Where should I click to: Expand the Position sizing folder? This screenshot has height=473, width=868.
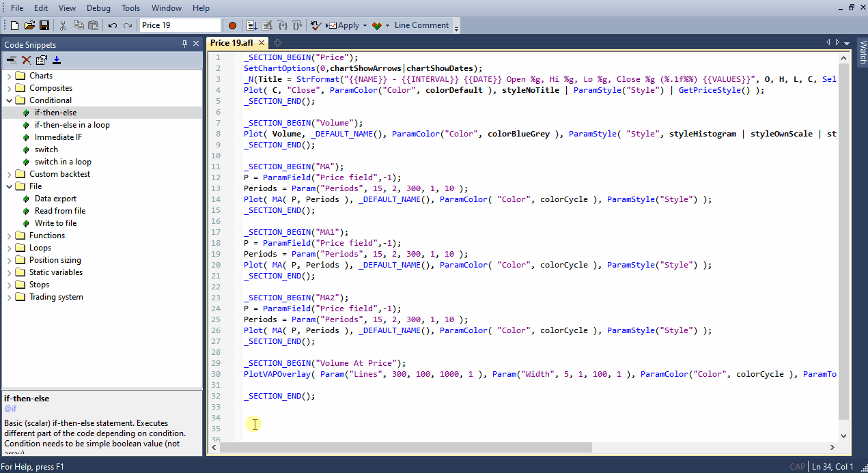[9, 260]
